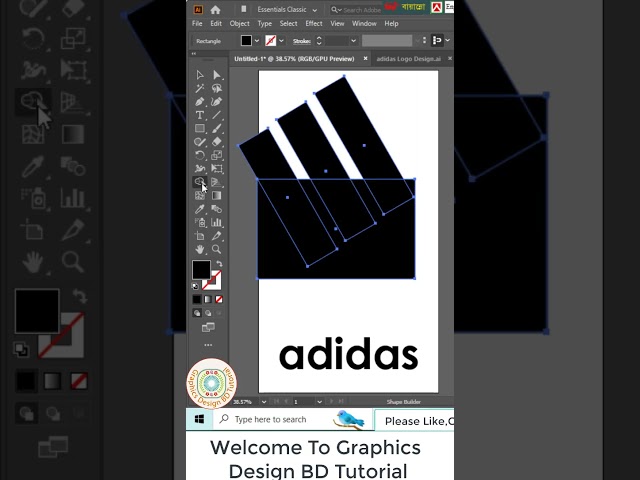The image size is (640, 480).
Task: Select the Line Segment tool
Action: (x=217, y=115)
